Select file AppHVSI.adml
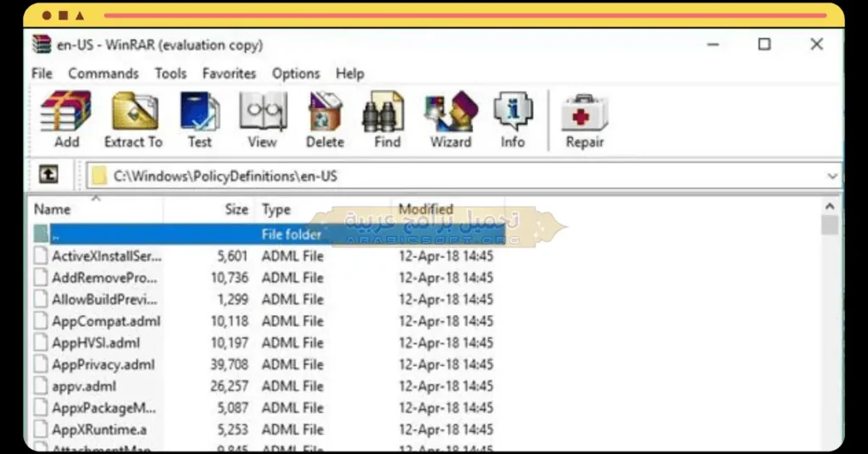868x454 pixels. pos(97,343)
